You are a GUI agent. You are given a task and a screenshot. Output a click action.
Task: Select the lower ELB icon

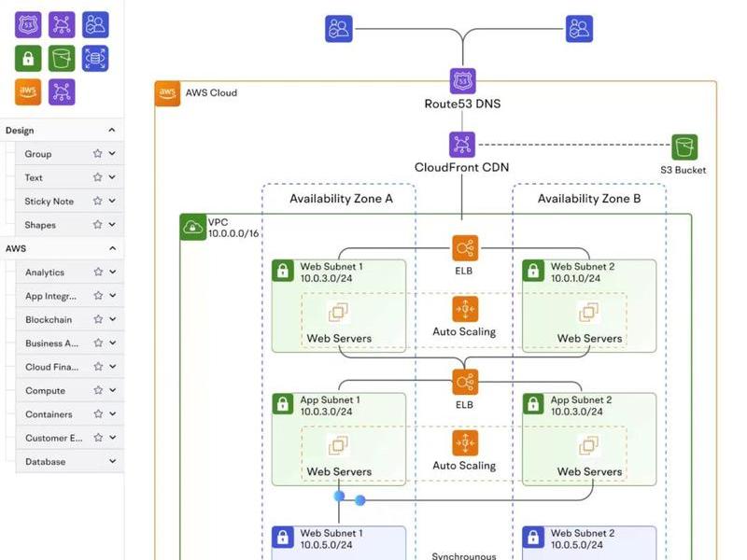click(465, 382)
